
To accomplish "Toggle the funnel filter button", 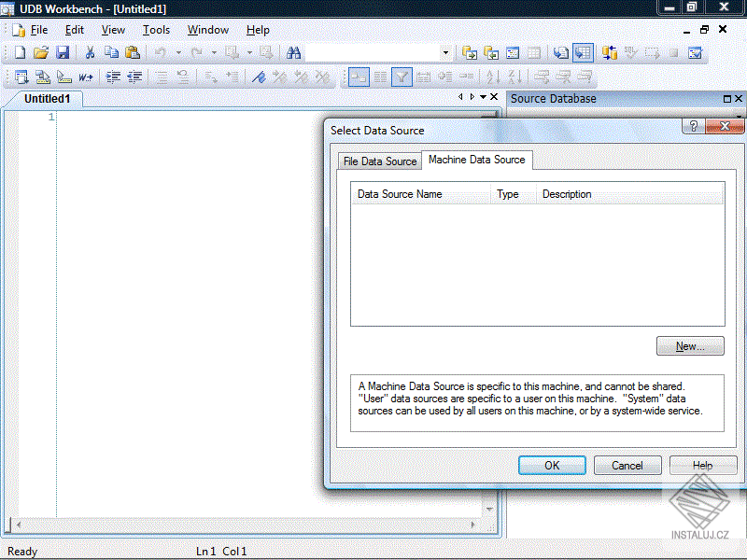I will (402, 77).
